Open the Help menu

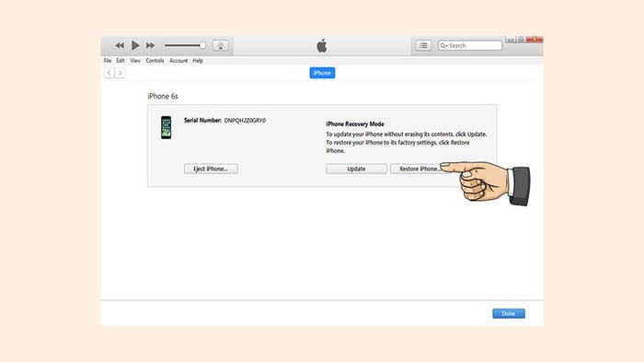[198, 61]
